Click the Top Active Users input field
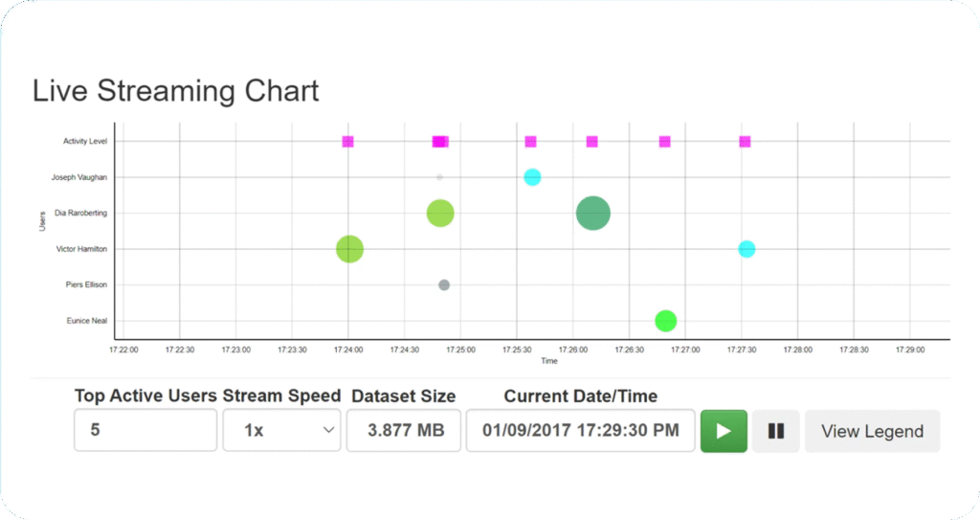This screenshot has width=980, height=520. tap(145, 431)
